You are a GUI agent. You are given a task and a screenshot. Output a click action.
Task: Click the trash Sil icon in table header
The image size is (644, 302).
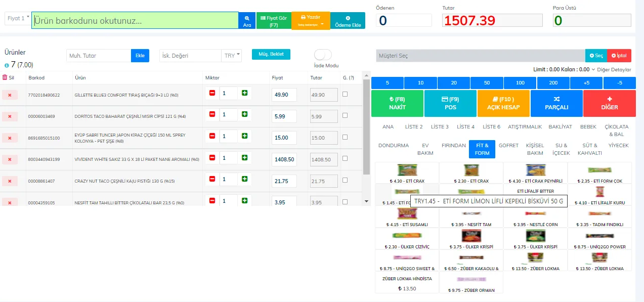[x=5, y=77]
